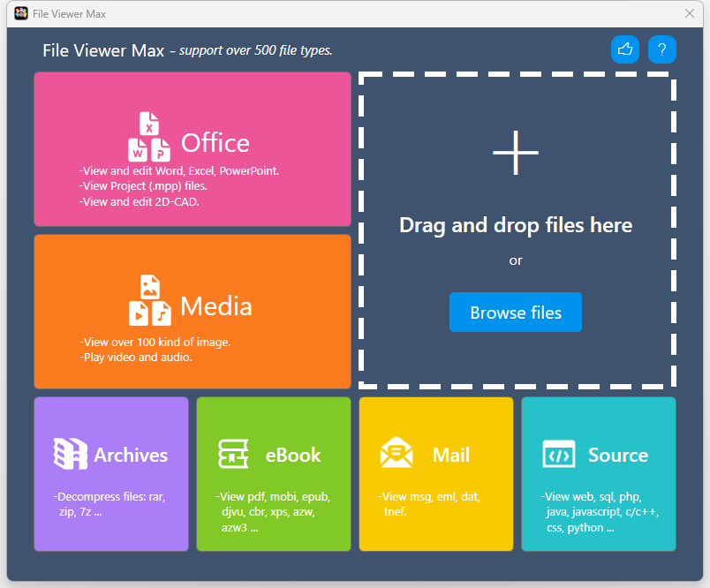Image resolution: width=710 pixels, height=588 pixels.
Task: Open help with the question mark button
Action: tap(662, 49)
